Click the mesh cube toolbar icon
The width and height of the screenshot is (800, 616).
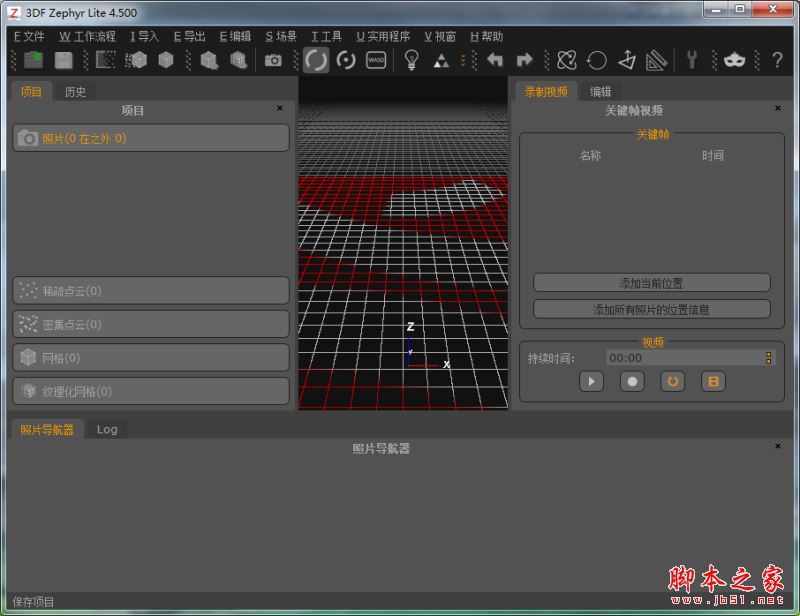pos(166,60)
